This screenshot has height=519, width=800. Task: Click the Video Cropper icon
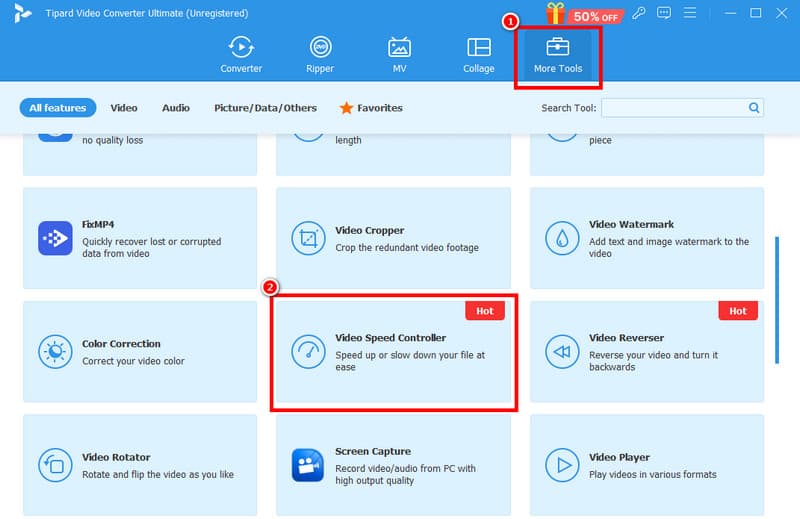click(x=308, y=238)
